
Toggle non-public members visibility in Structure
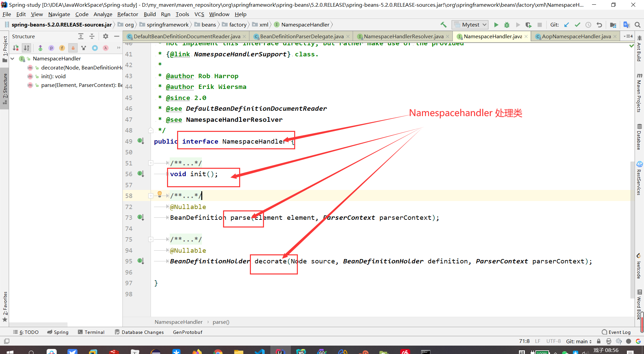pyautogui.click(x=72, y=48)
